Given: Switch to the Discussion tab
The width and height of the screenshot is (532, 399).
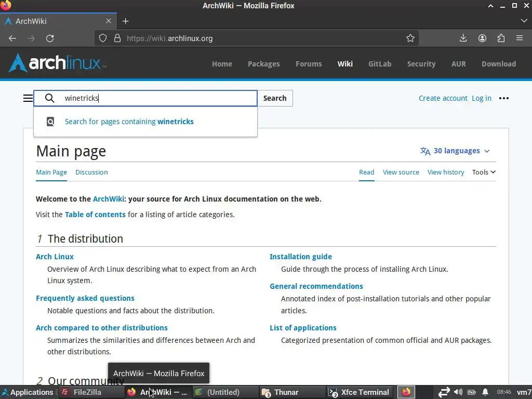Looking at the screenshot, I should click(91, 172).
